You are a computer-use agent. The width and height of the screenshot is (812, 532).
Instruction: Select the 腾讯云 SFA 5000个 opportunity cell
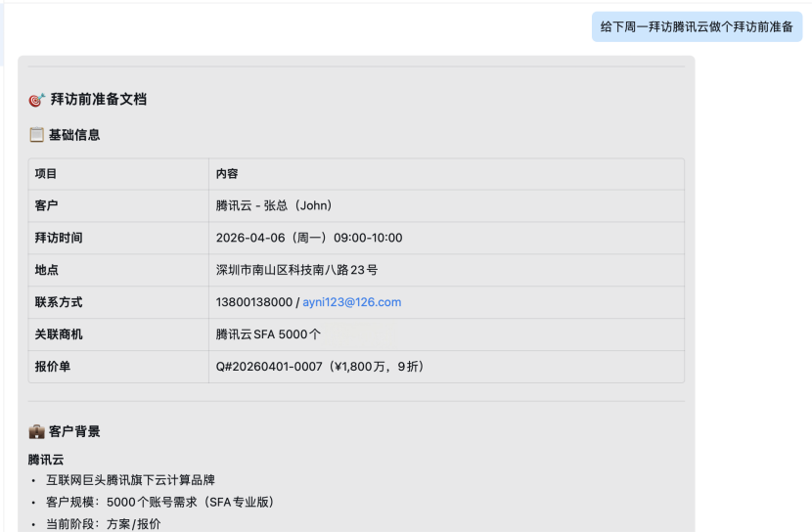[x=268, y=334]
